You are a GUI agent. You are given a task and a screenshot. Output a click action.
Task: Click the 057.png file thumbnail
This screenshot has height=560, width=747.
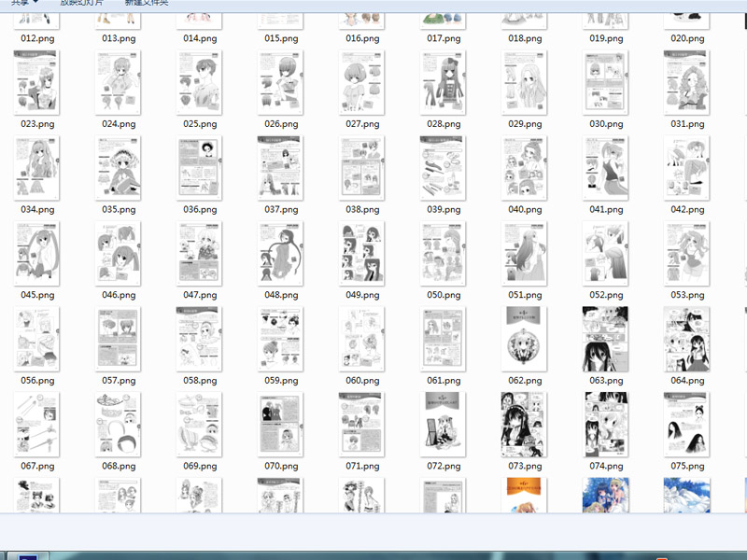(118, 339)
